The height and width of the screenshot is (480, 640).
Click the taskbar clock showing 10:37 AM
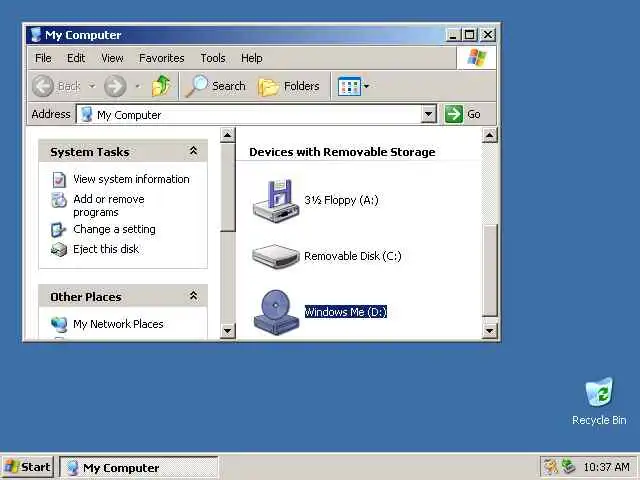tap(606, 467)
